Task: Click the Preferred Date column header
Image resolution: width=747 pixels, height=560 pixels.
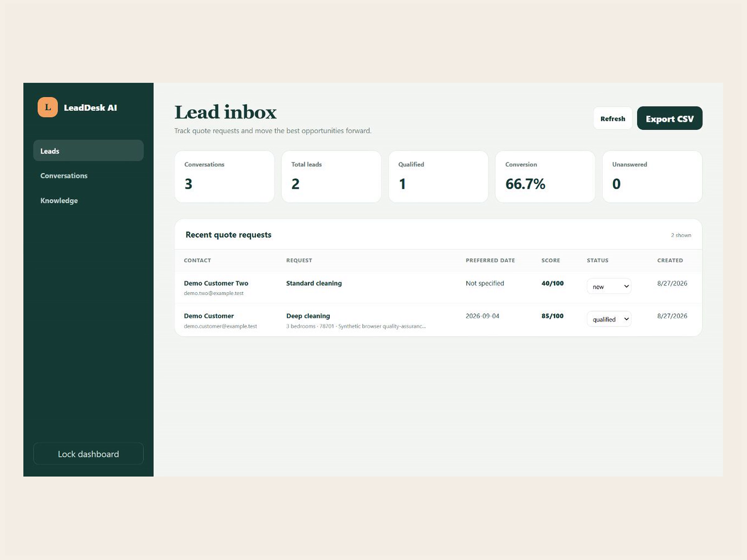Action: click(490, 260)
